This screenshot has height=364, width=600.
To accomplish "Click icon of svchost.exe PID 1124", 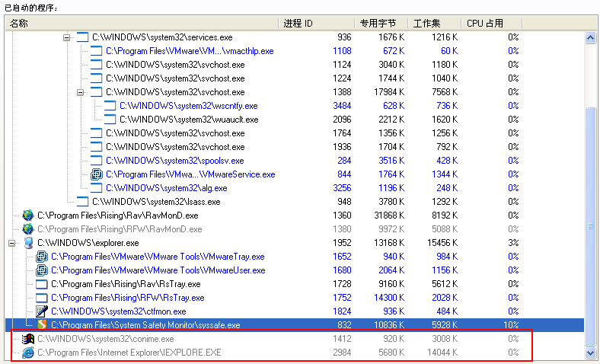I will [96, 65].
